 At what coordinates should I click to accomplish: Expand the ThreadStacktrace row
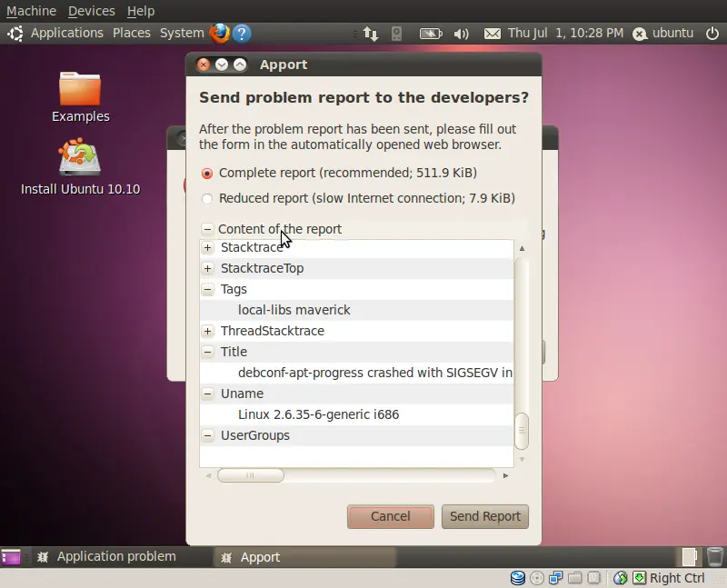point(208,331)
